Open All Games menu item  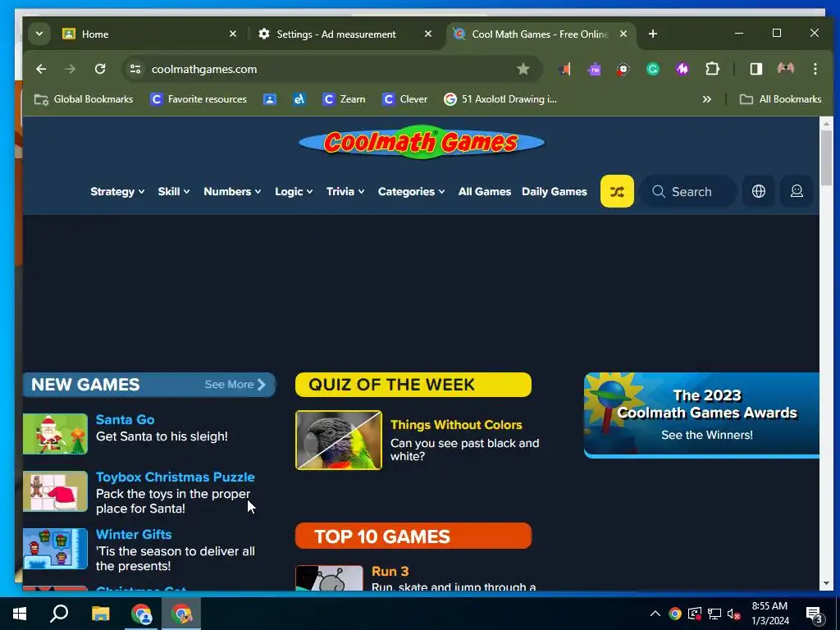tap(484, 191)
